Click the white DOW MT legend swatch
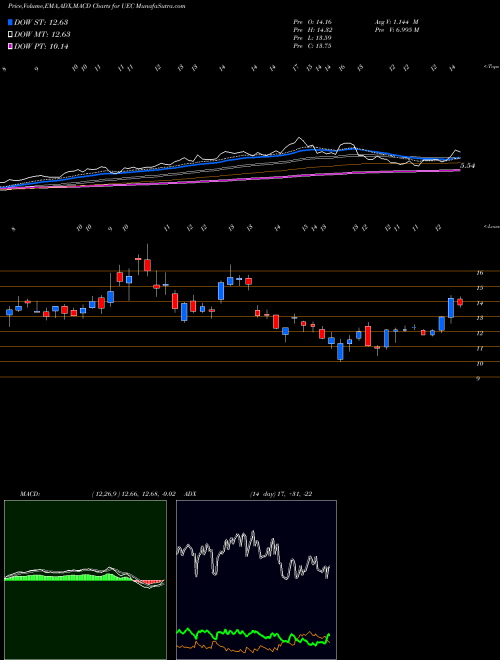Screen dimensions: 500x660 [x=10, y=35]
